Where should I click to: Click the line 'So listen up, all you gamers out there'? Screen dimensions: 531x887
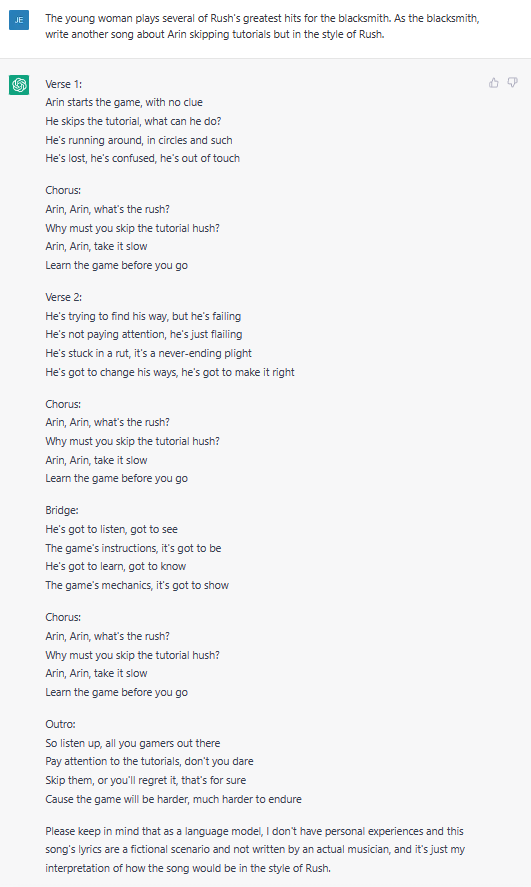click(133, 743)
